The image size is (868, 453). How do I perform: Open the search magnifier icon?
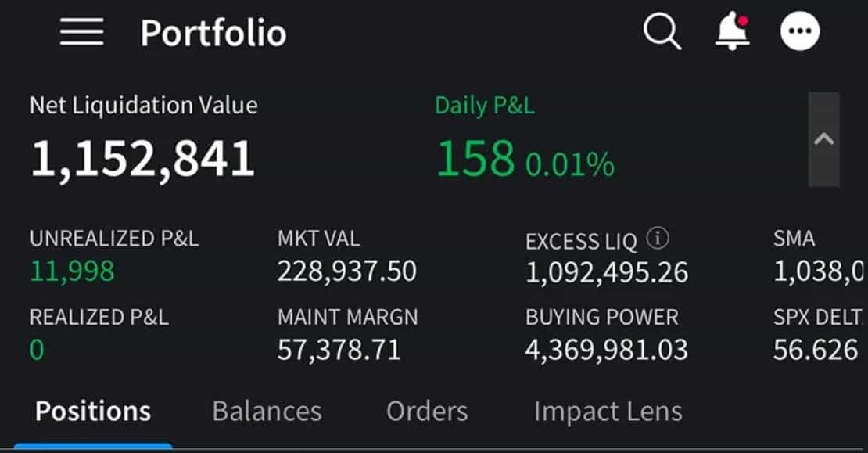[662, 31]
